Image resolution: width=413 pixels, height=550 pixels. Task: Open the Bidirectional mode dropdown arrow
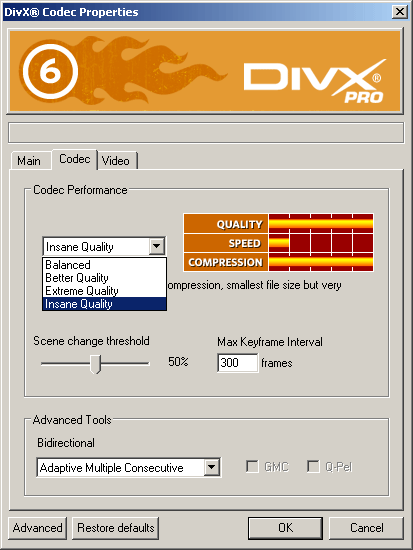click(212, 467)
